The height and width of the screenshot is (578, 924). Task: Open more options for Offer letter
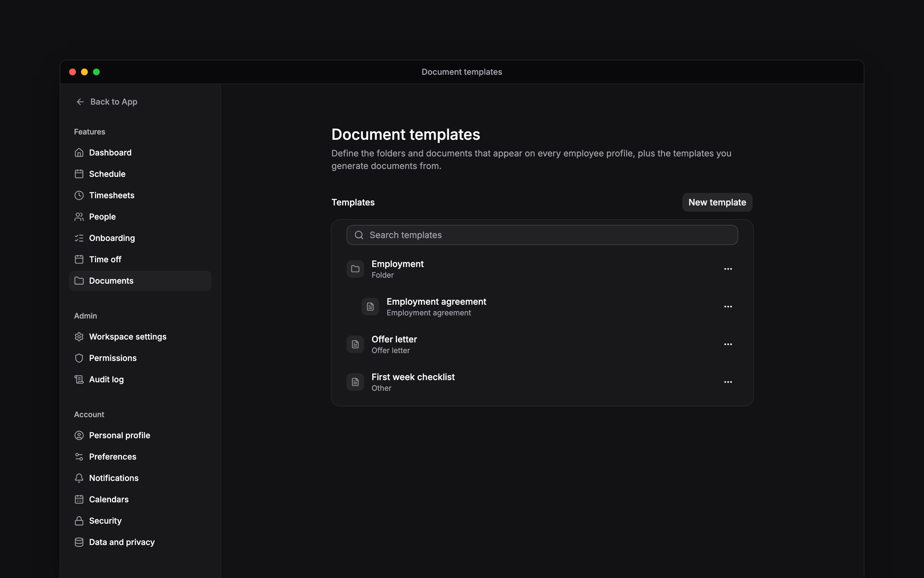(x=728, y=344)
